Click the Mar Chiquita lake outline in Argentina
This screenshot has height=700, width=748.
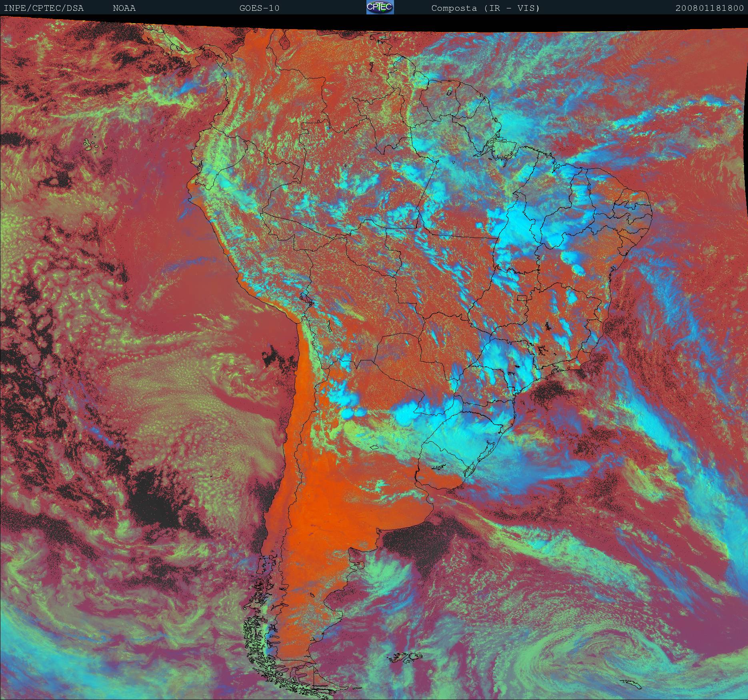tap(374, 447)
